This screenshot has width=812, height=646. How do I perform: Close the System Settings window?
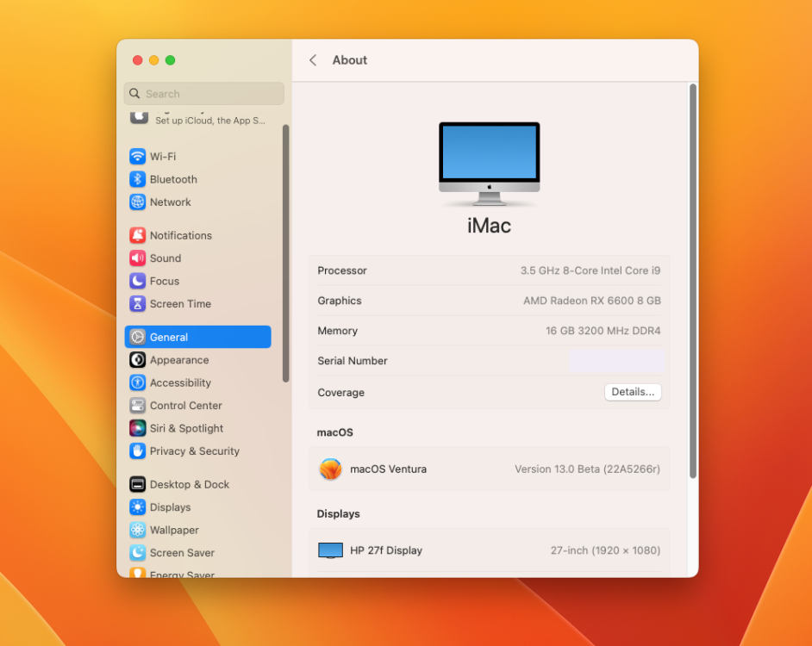coord(137,60)
